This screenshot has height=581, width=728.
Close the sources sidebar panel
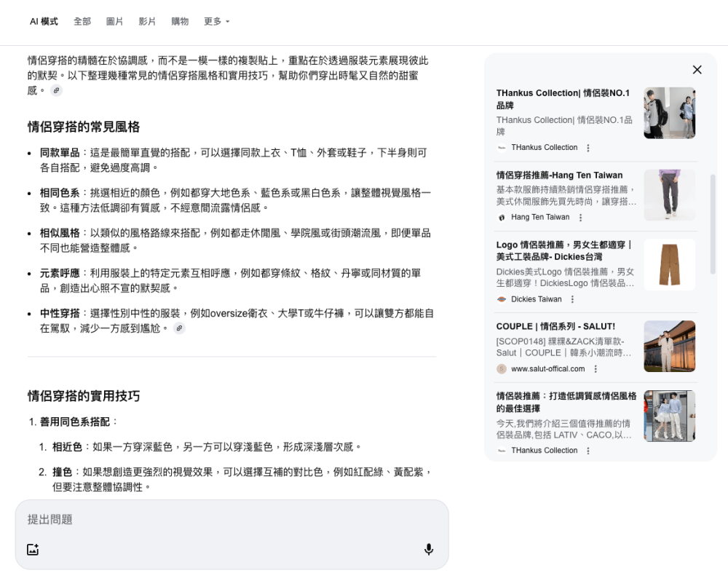click(x=697, y=70)
